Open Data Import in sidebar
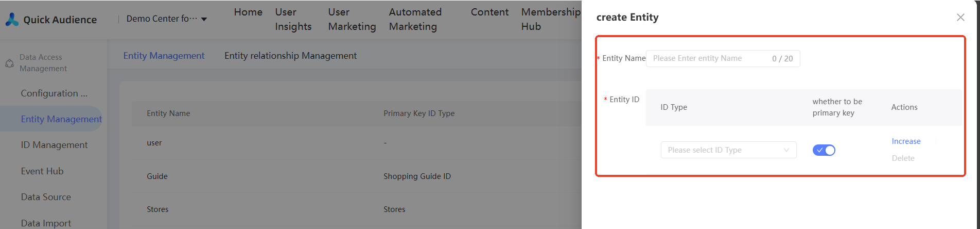980x229 pixels. (46, 223)
